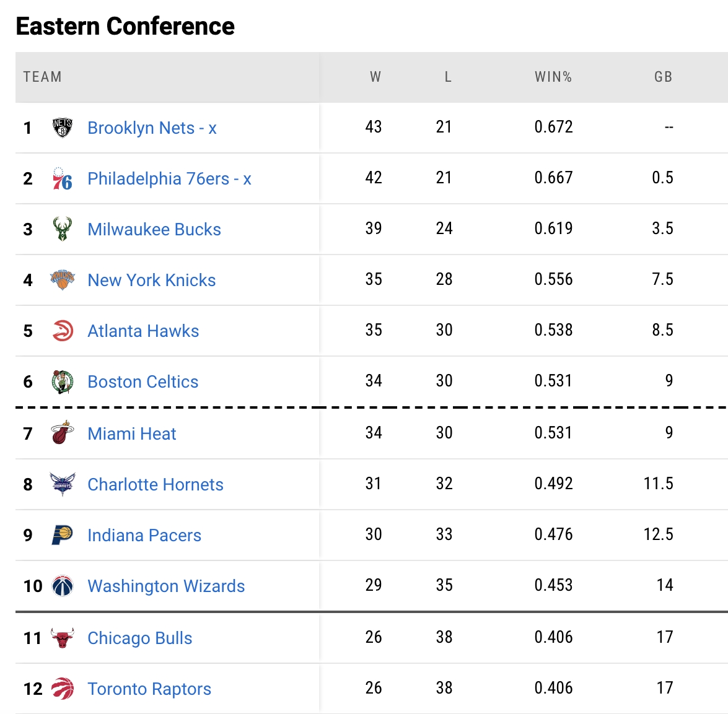This screenshot has width=728, height=714.
Task: Click the Charlotte Hornets logo icon
Action: pyautogui.click(x=62, y=484)
